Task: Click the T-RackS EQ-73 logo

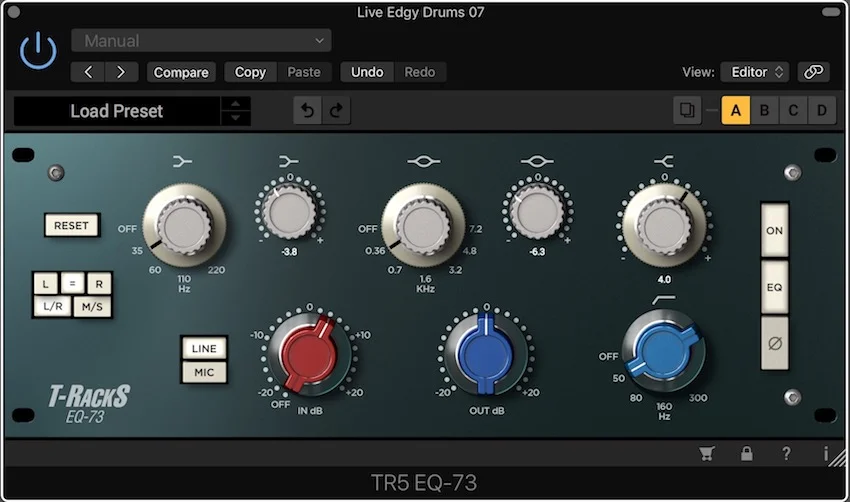Action: pos(88,403)
